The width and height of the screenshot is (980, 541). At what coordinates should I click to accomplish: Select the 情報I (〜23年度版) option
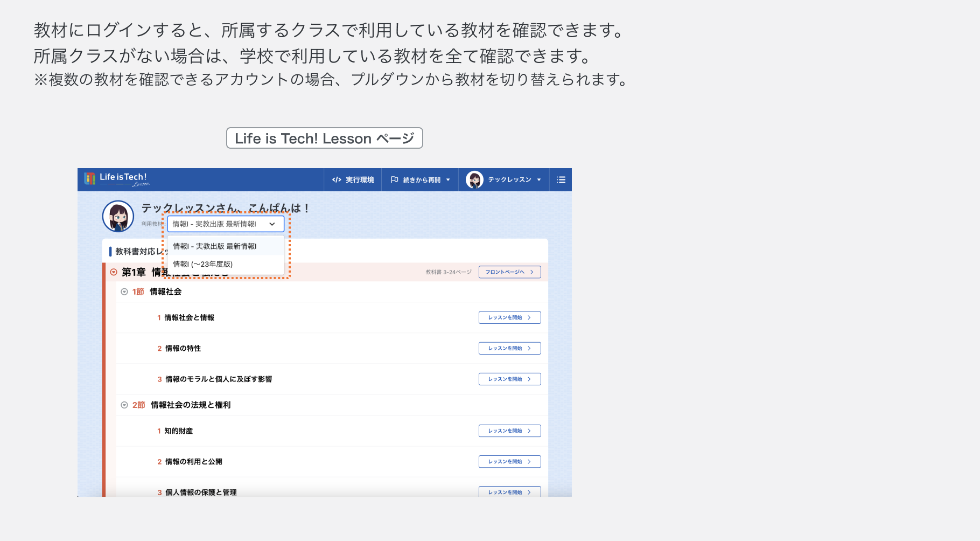tap(226, 264)
